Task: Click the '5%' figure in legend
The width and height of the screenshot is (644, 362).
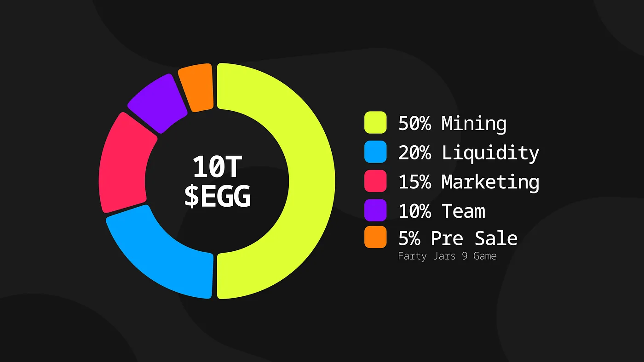Action: (409, 238)
